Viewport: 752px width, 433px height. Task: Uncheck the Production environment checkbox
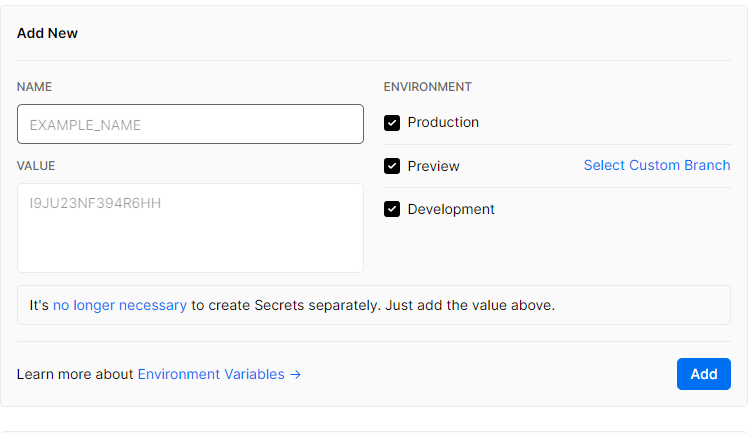(x=392, y=123)
